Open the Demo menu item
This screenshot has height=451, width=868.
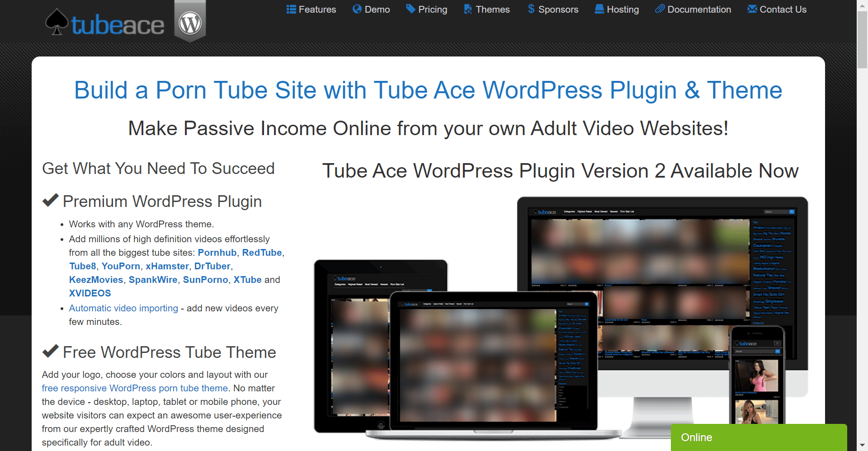point(371,9)
